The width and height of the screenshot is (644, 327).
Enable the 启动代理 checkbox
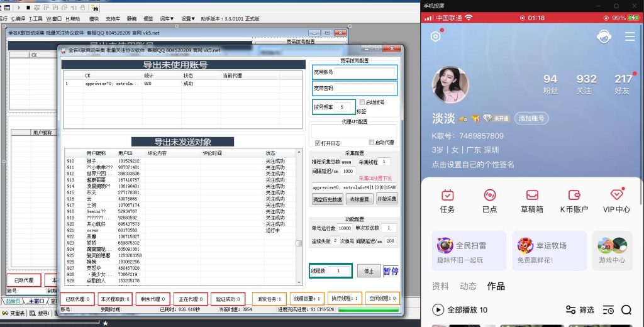[x=372, y=143]
